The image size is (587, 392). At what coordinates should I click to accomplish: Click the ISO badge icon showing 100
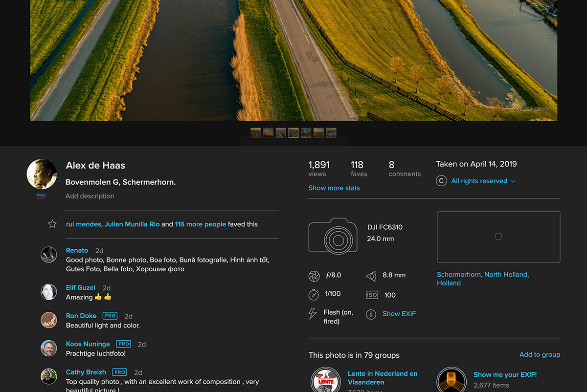coord(372,294)
